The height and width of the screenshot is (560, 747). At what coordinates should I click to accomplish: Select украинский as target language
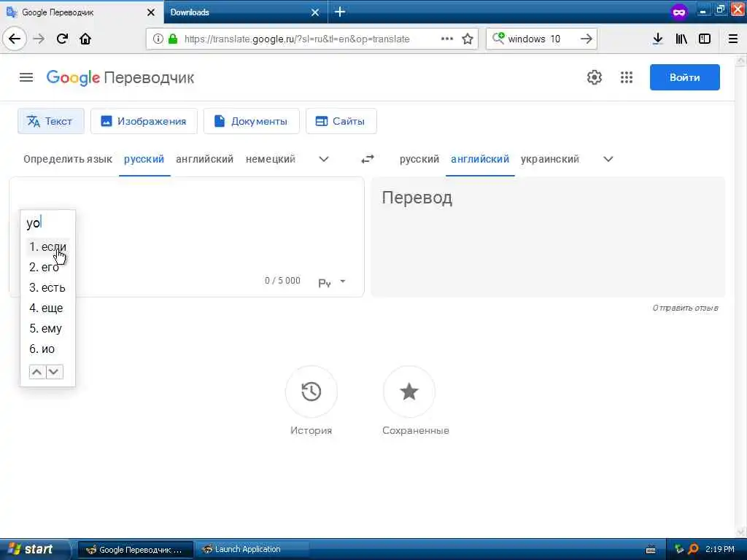click(x=550, y=159)
